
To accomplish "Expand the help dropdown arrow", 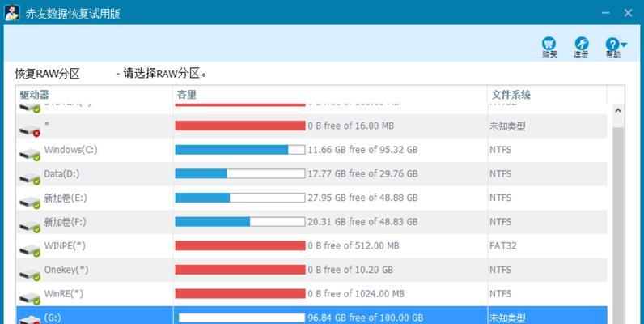I will (624, 45).
